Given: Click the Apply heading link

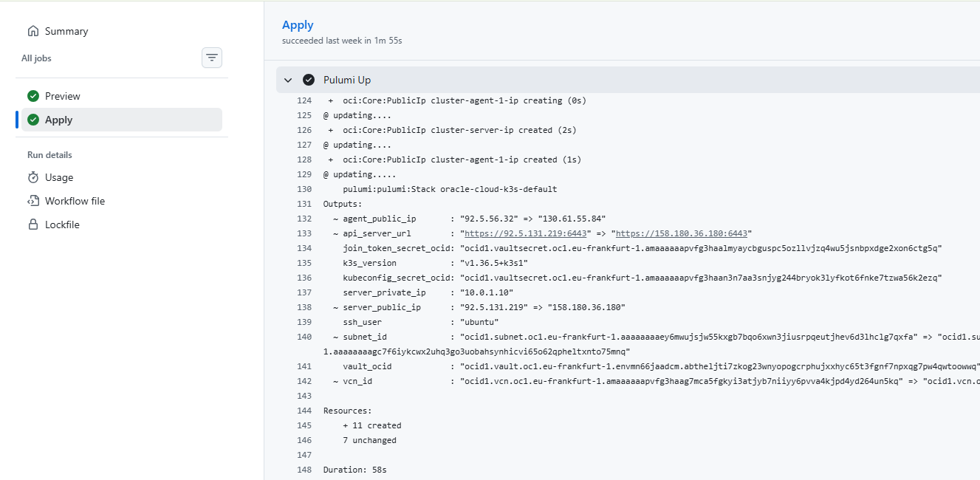Looking at the screenshot, I should 298,25.
